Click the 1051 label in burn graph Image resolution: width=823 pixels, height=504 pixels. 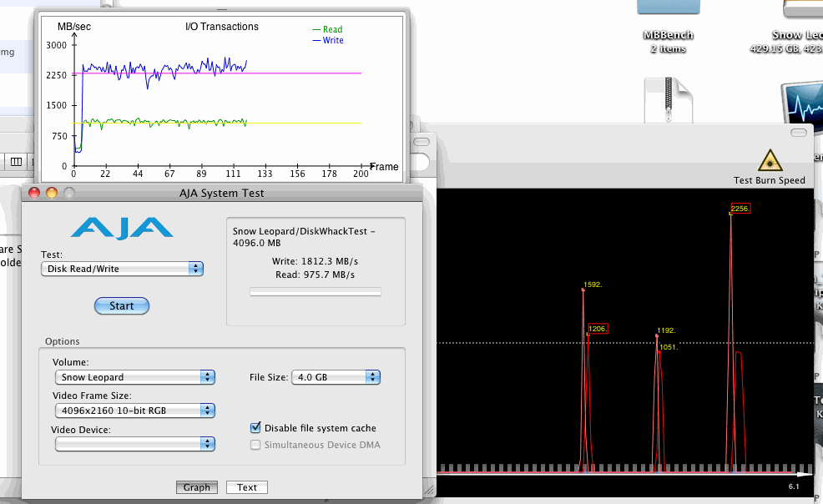[x=669, y=347]
